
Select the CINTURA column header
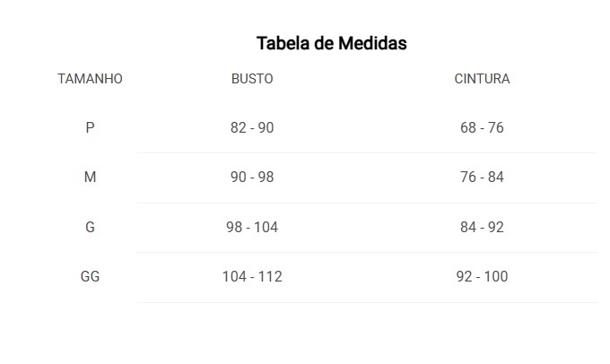[x=482, y=79]
